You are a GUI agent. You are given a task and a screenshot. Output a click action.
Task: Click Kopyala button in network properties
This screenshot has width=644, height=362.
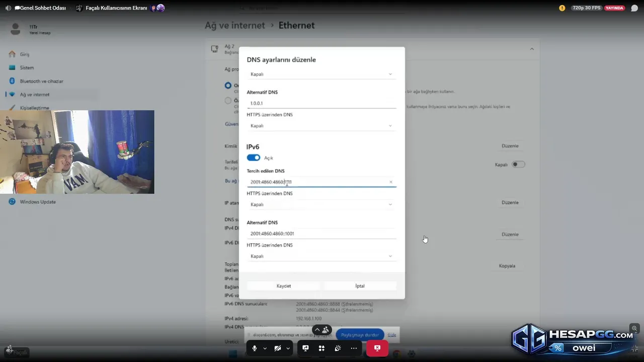(507, 266)
